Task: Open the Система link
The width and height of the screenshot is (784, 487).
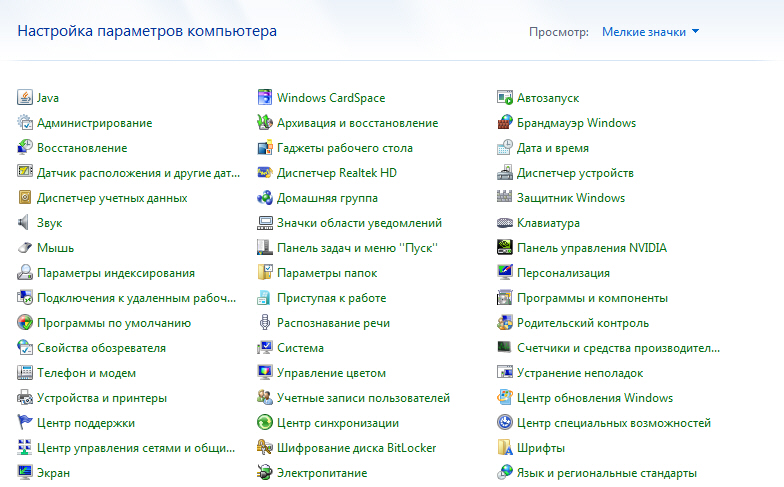Action: point(300,348)
